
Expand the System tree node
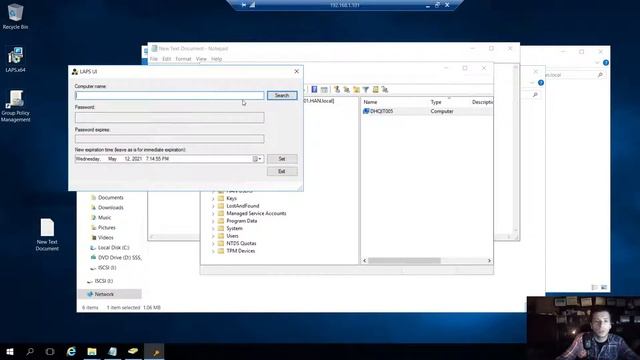213,229
